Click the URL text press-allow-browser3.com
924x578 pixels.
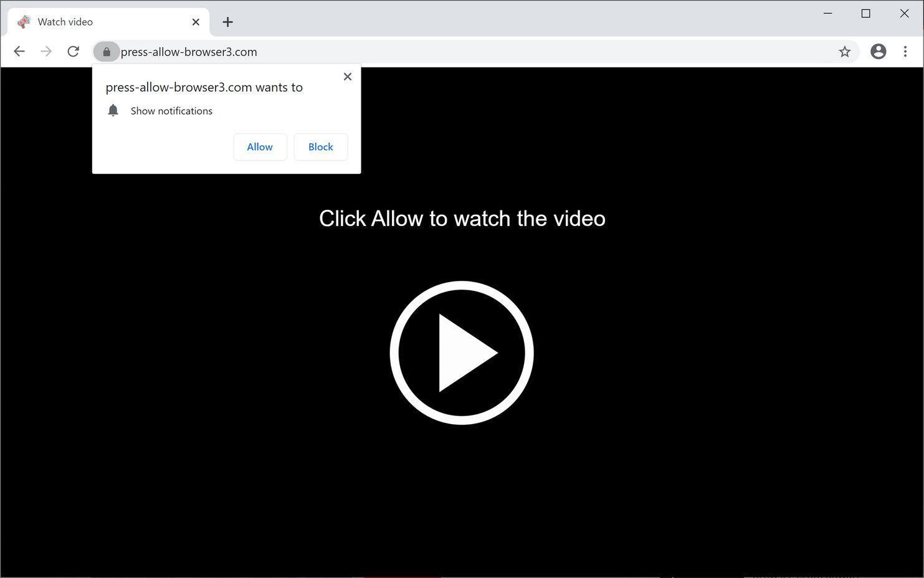pos(189,52)
